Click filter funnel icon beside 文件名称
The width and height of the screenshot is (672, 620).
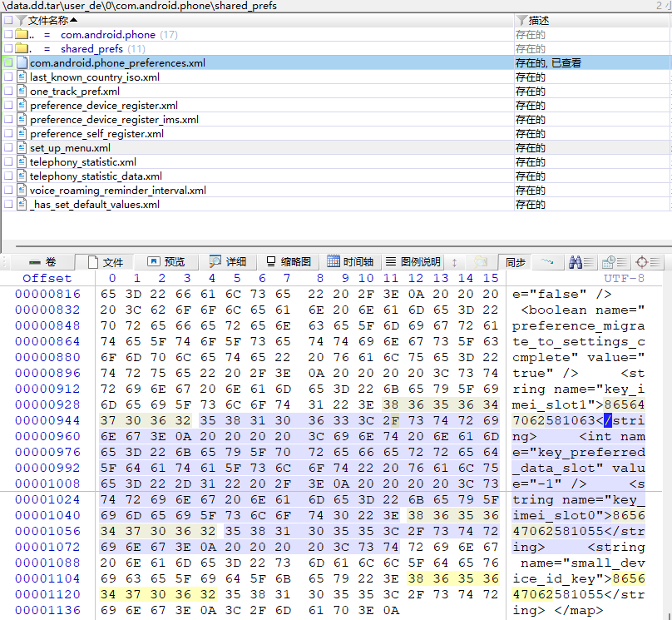(21, 20)
